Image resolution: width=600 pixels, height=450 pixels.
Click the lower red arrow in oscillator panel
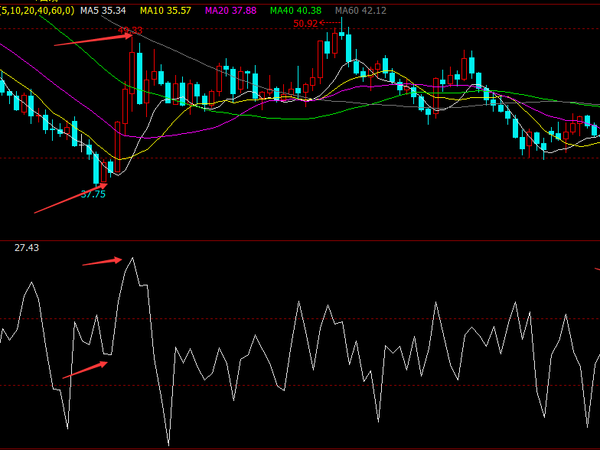click(85, 370)
